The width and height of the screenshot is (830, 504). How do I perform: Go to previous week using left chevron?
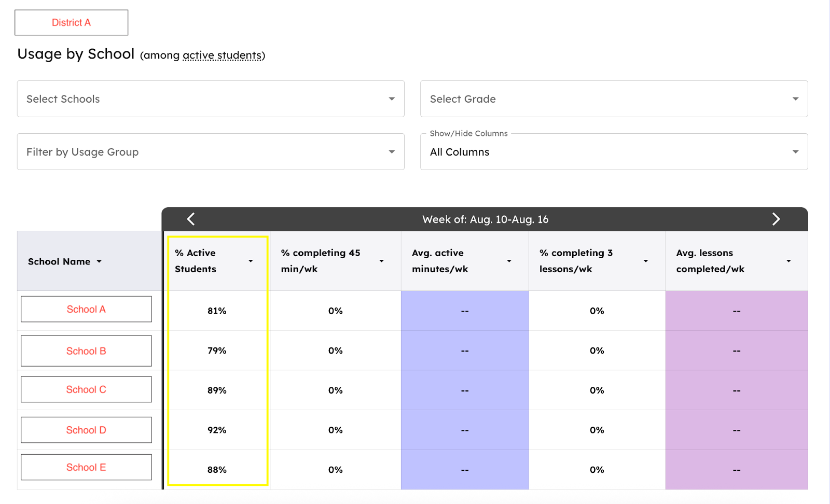click(191, 219)
